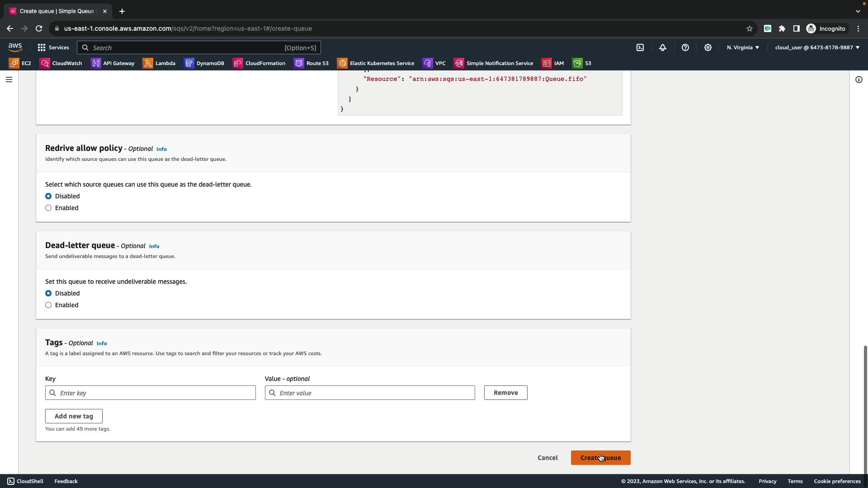The image size is (868, 488).
Task: Expand the N. Virginia region dropdown
Action: 743,47
